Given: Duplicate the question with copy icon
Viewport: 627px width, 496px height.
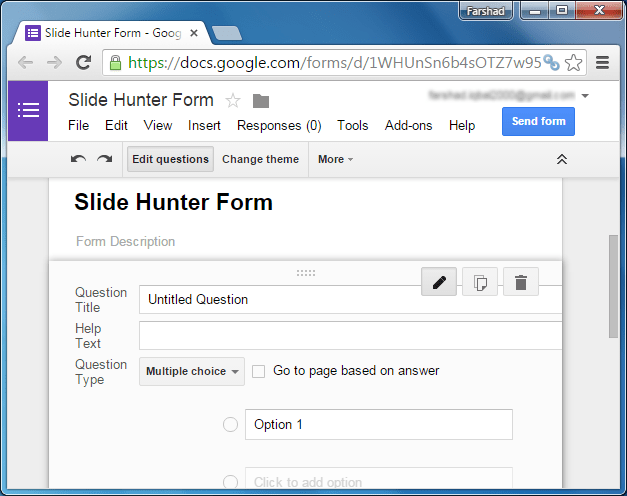Looking at the screenshot, I should coord(480,282).
